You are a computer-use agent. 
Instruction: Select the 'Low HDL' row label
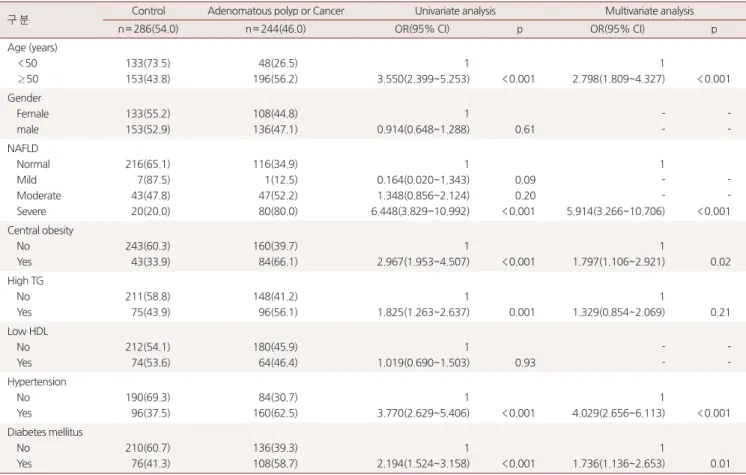(x=28, y=331)
